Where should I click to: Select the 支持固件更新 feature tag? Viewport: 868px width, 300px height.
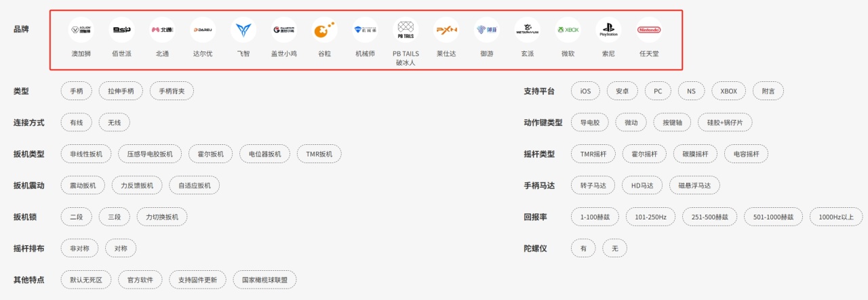(198, 280)
